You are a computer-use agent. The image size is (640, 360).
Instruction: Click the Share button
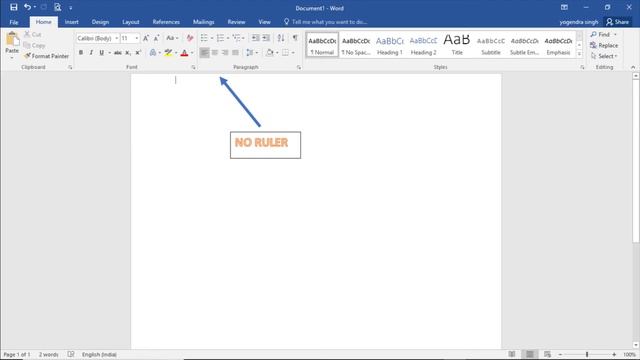click(618, 22)
